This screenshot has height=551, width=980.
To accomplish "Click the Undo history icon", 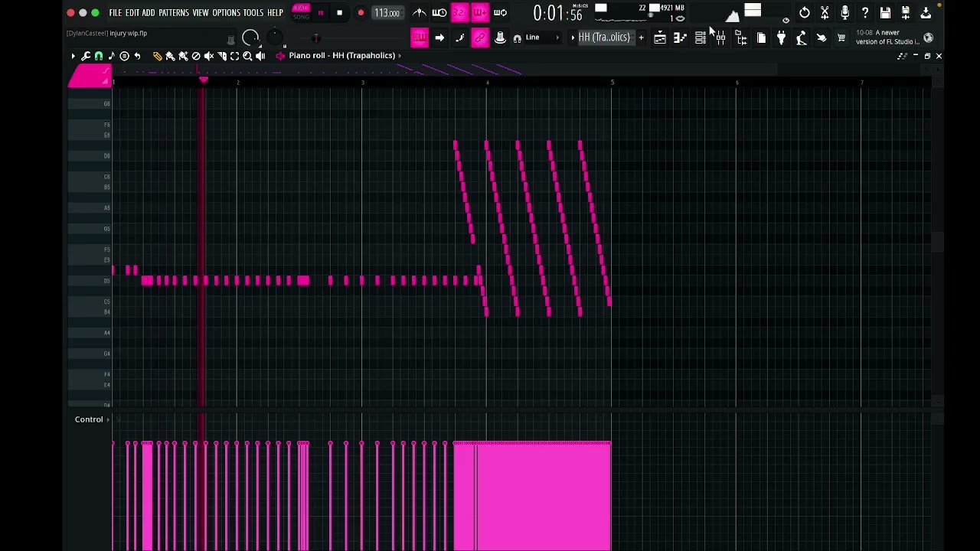I will pos(805,13).
